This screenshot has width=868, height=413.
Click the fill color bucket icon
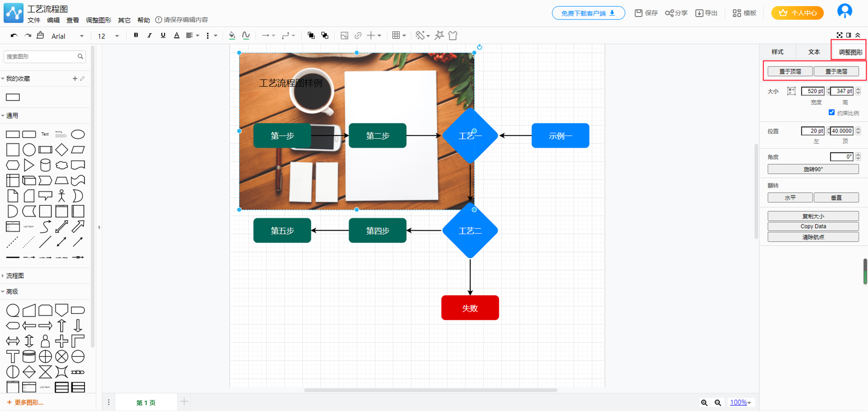[232, 36]
